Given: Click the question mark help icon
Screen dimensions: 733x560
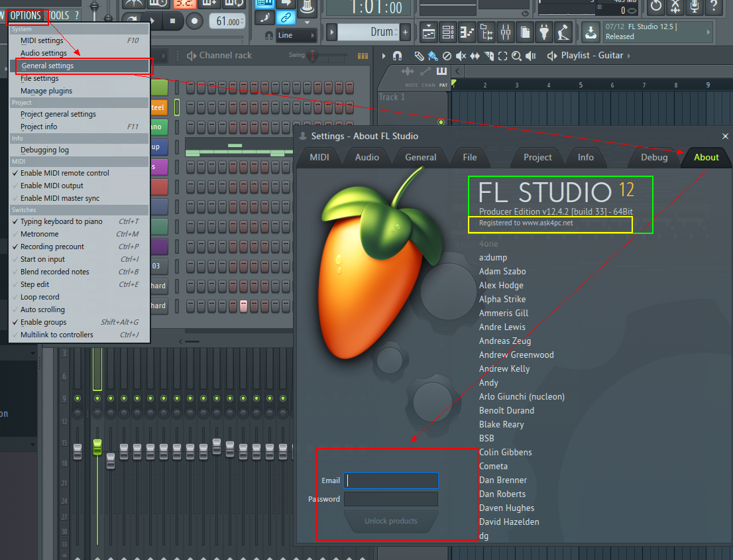Looking at the screenshot, I should [x=714, y=6].
